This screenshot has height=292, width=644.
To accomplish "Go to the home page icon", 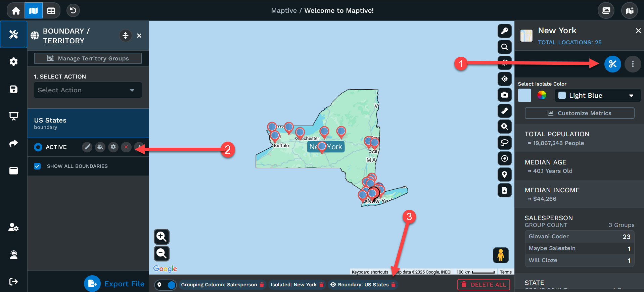I will pyautogui.click(x=16, y=11).
